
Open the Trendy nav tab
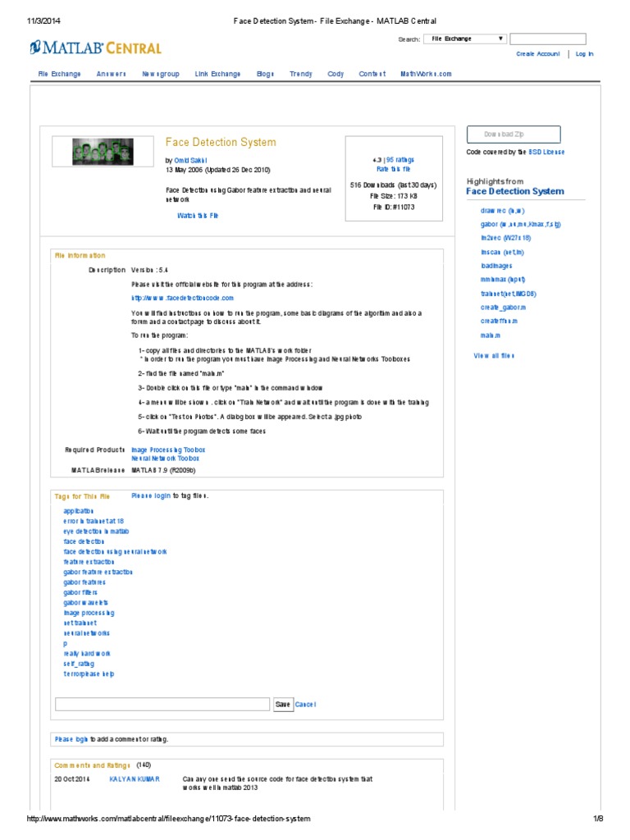click(x=300, y=74)
